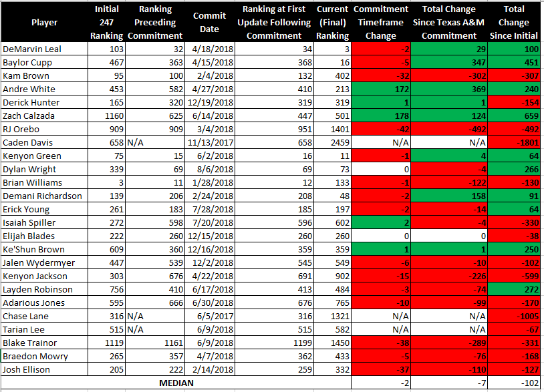Select the 'Kam Brown' player cell
Screen dimensions: 544x392
point(44,75)
